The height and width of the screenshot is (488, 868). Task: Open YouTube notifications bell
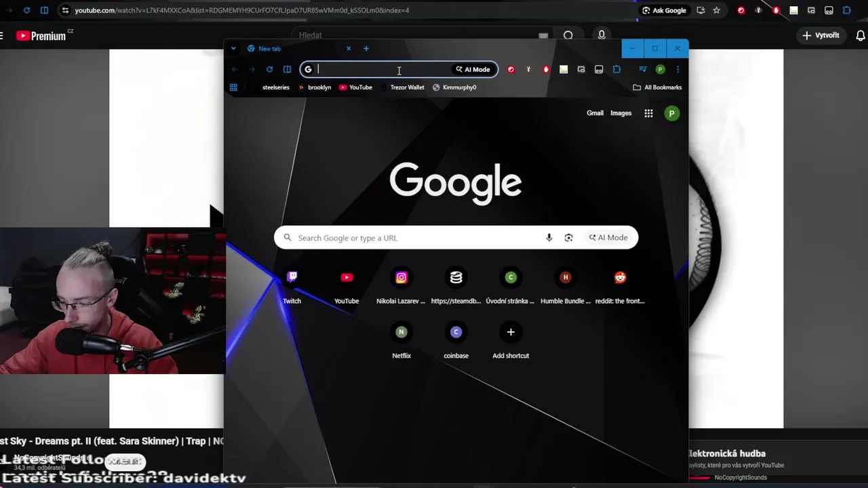pyautogui.click(x=861, y=35)
